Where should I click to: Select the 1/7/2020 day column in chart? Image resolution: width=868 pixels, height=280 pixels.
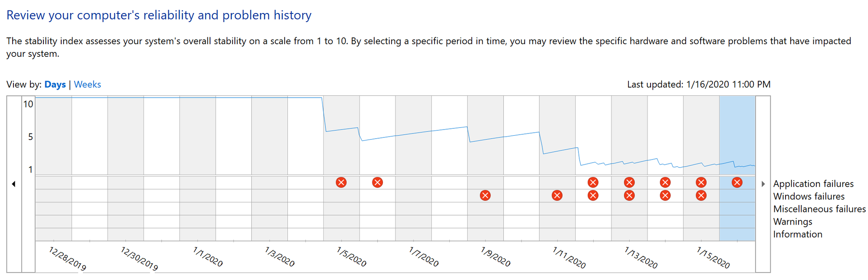[x=414, y=169]
